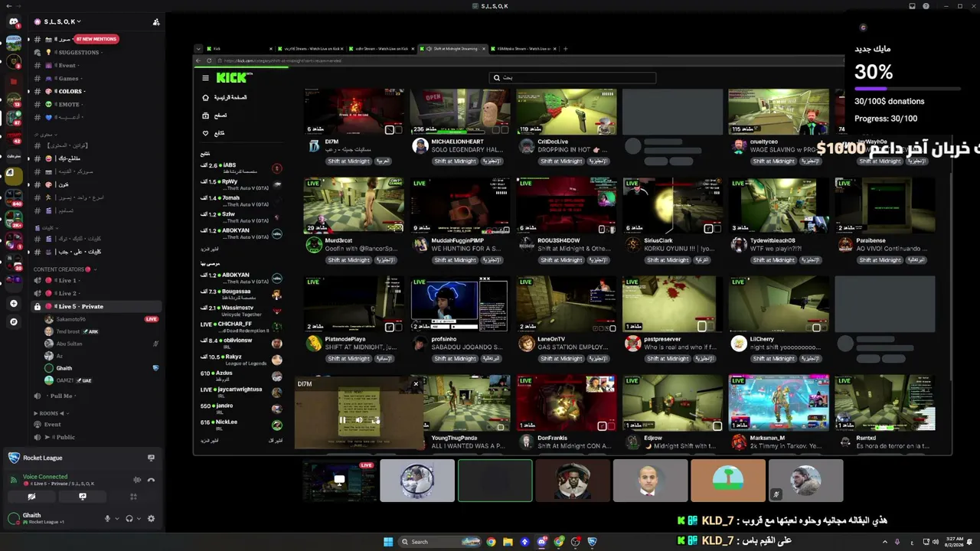
Task: Click the Windows taskbar Search box
Action: pyautogui.click(x=439, y=542)
